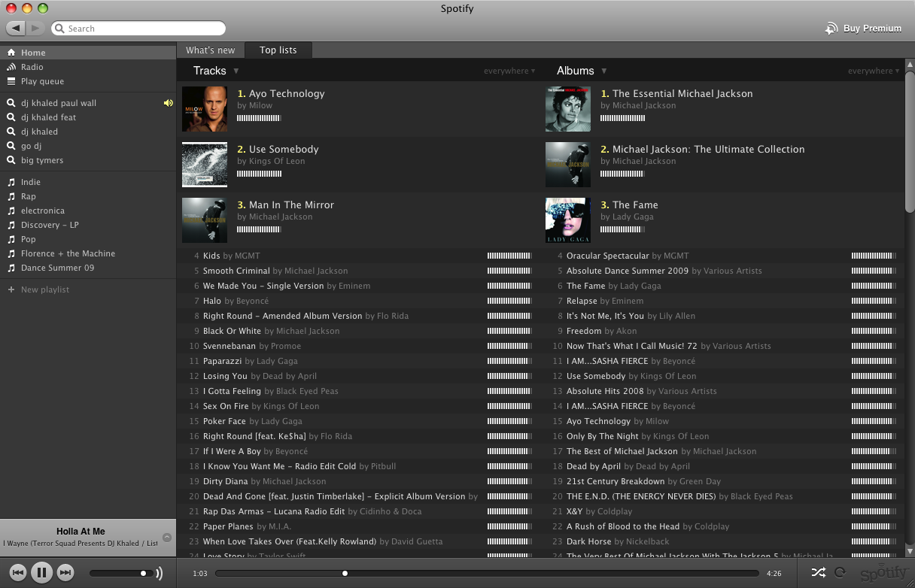
Task: Open The Essential Michael Jackson album title
Action: coord(682,93)
